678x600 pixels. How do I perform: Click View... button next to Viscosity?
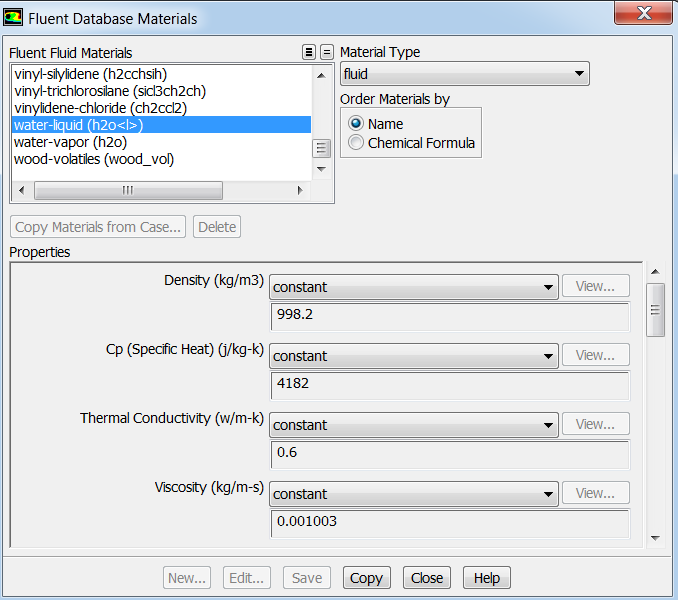coord(596,493)
